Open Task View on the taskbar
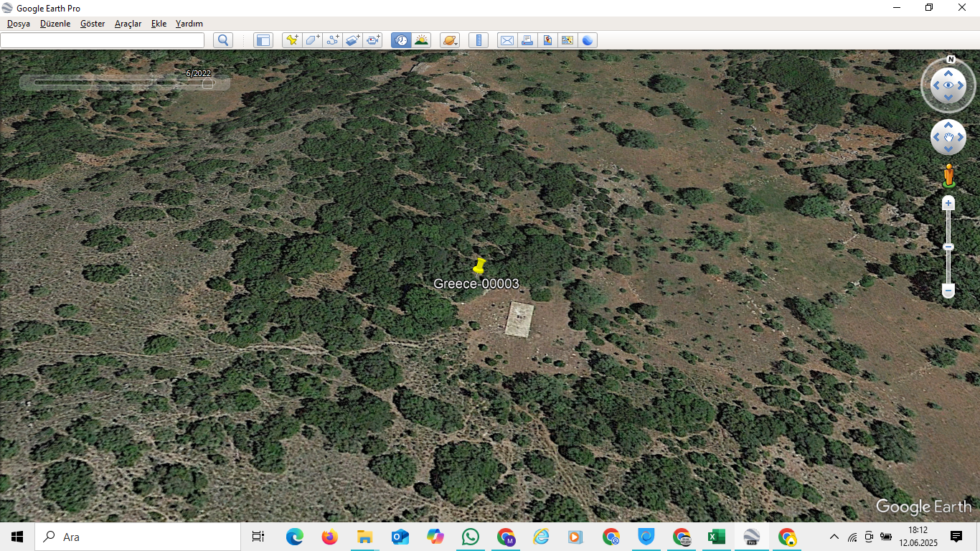Image resolution: width=980 pixels, height=551 pixels. coord(258,537)
